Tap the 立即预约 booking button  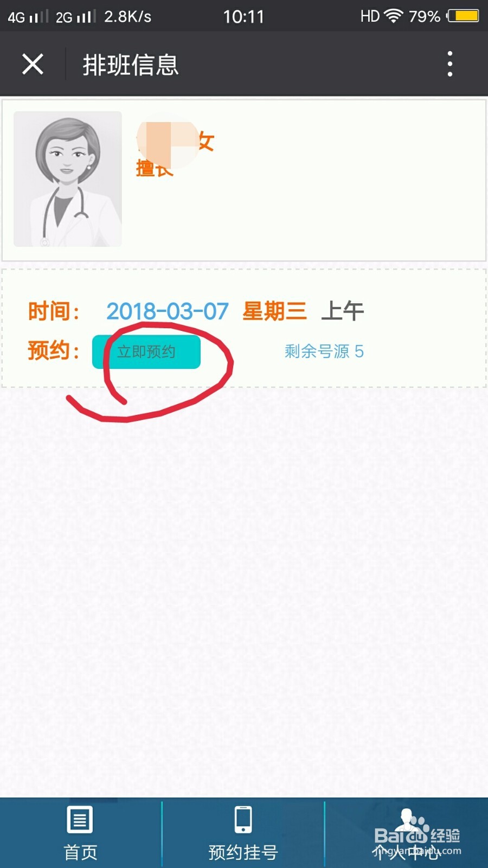146,352
